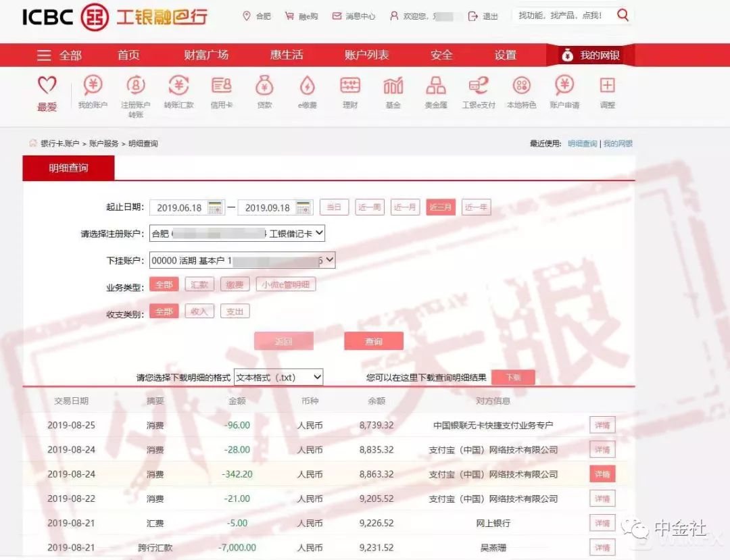Viewport: 730px width, 560px height.
Task: Select 近一周 date range
Action: [x=370, y=207]
